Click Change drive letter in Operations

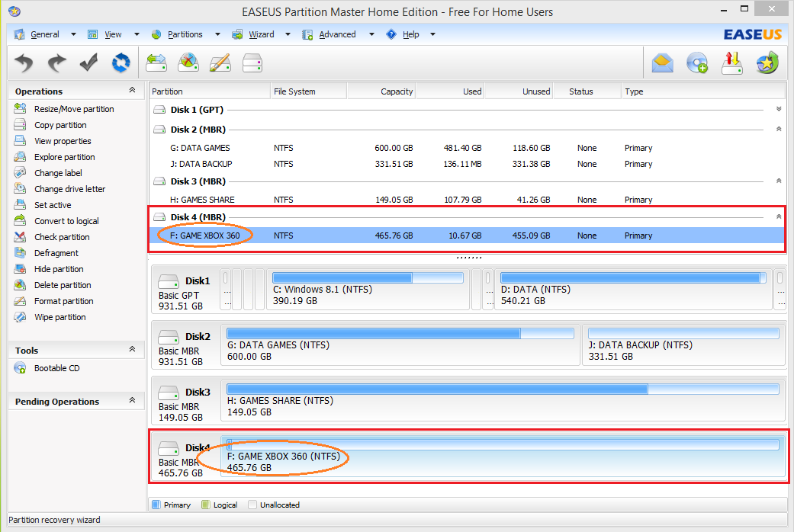[x=70, y=189]
